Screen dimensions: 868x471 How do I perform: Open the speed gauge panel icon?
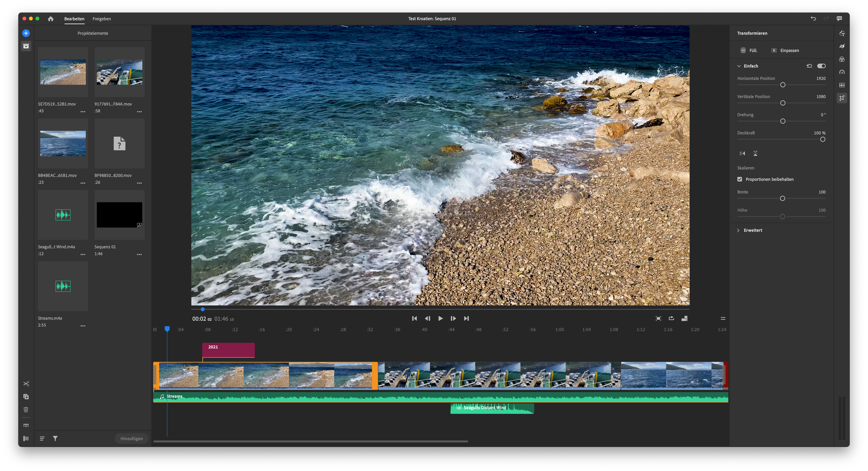[x=842, y=72]
